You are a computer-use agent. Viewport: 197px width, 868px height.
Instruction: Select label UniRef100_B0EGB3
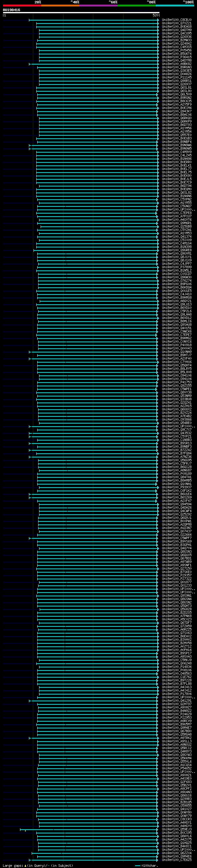pyautogui.click(x=177, y=139)
